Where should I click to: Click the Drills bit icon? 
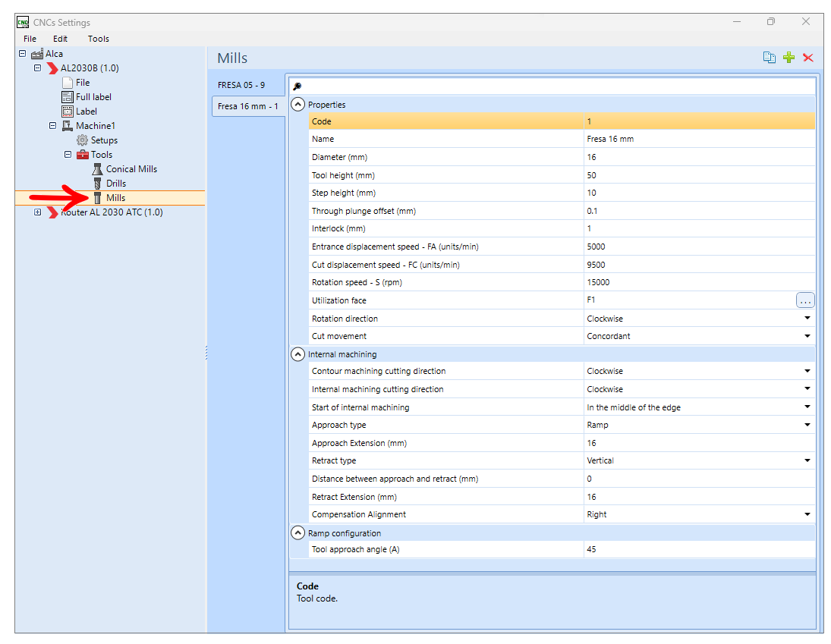point(97,184)
